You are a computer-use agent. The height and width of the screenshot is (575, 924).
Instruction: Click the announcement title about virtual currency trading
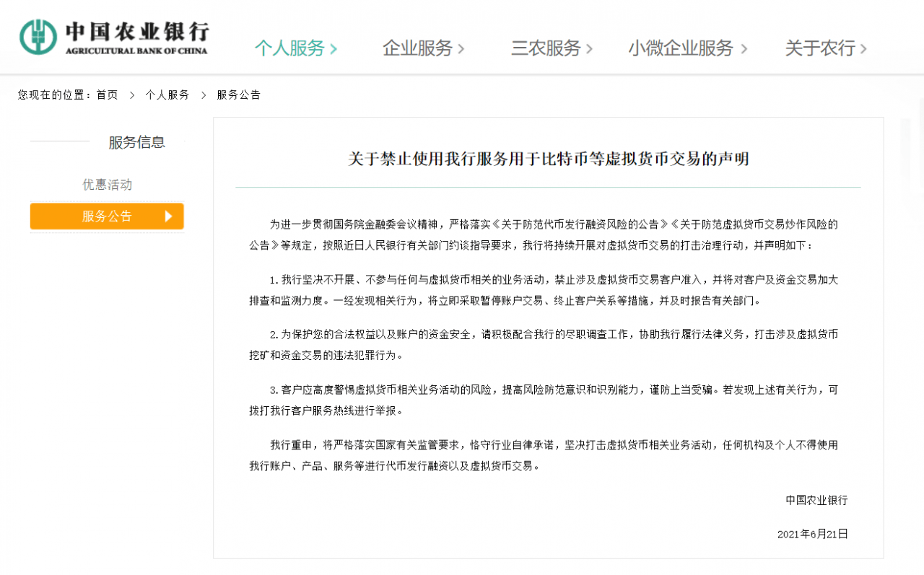[x=547, y=159]
